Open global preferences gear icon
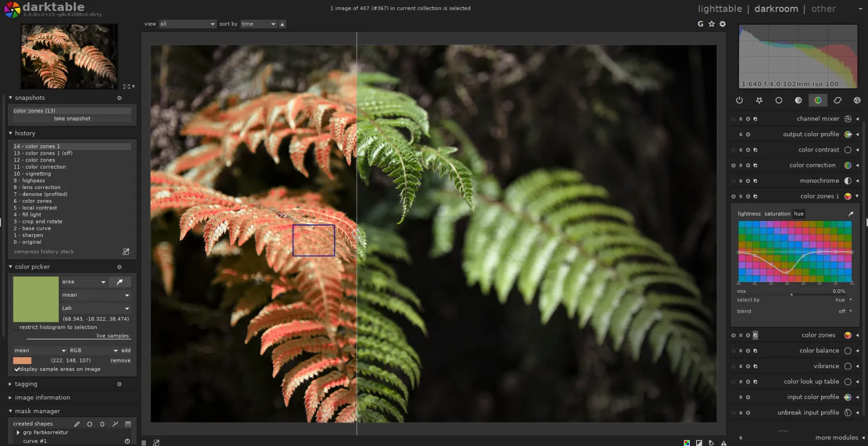This screenshot has width=868, height=446. pos(722,24)
